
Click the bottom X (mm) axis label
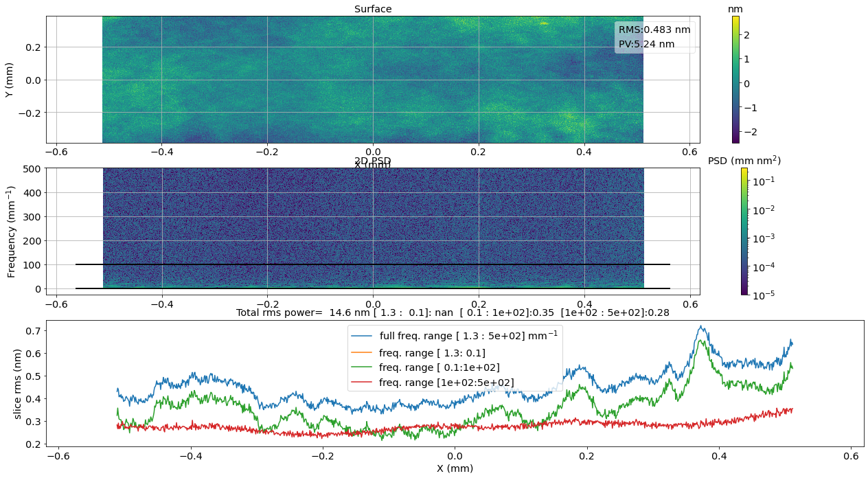click(x=455, y=468)
